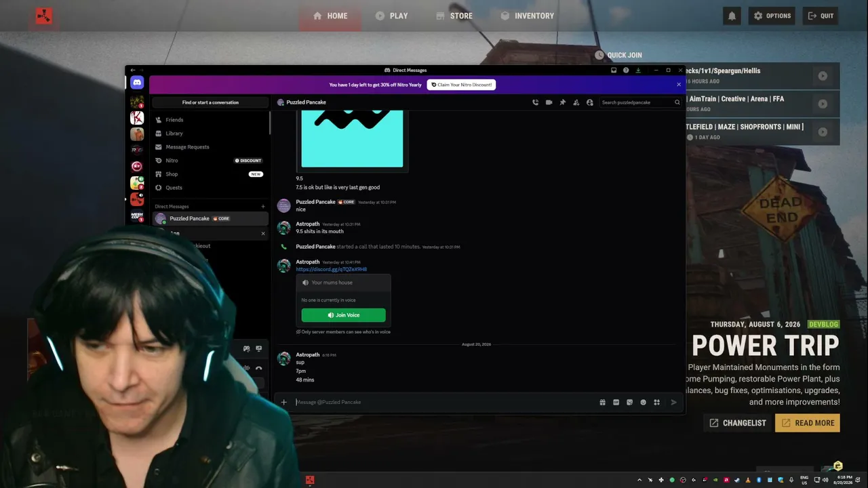The height and width of the screenshot is (488, 868).
Task: Open Library in Discord sidebar
Action: click(x=210, y=134)
